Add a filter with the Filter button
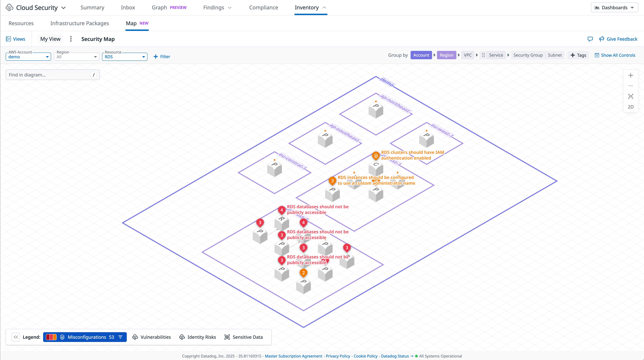This screenshot has height=360, width=644. tap(162, 56)
